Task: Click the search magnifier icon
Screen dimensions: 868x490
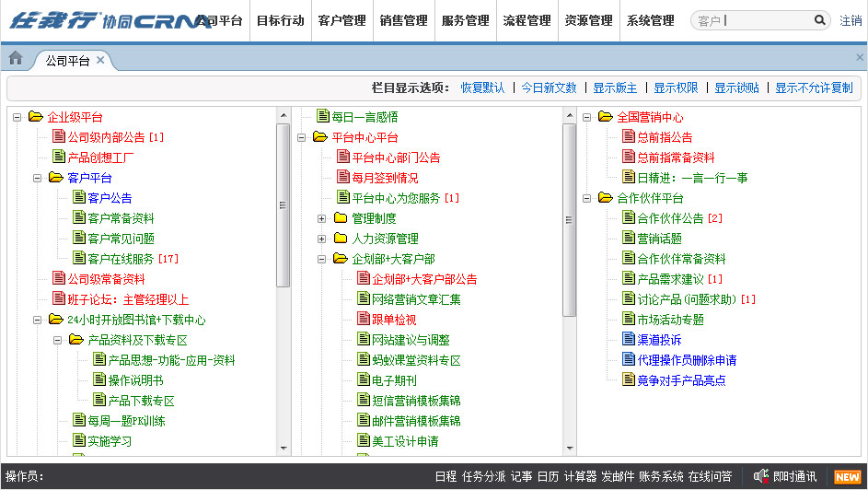Action: coord(819,20)
